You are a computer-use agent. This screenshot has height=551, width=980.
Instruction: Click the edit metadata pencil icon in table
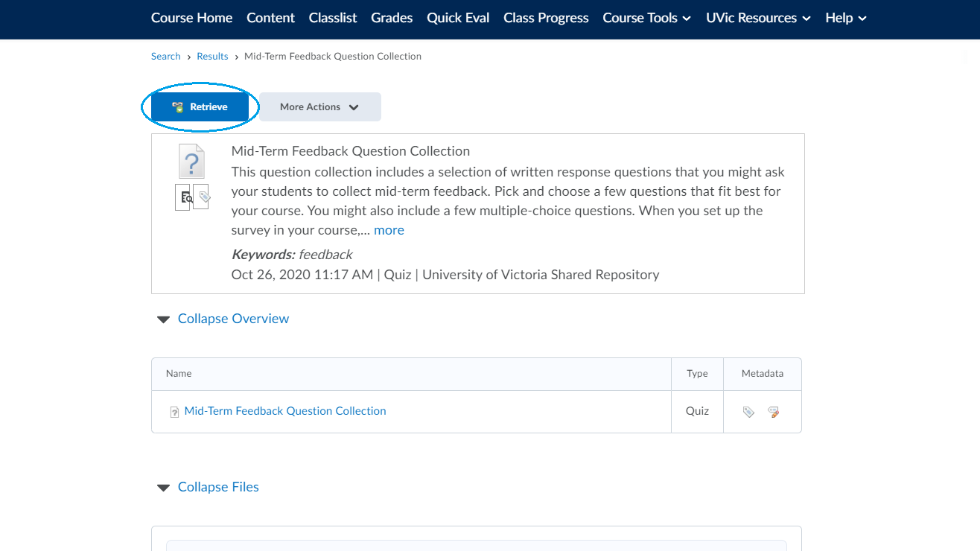tap(774, 412)
